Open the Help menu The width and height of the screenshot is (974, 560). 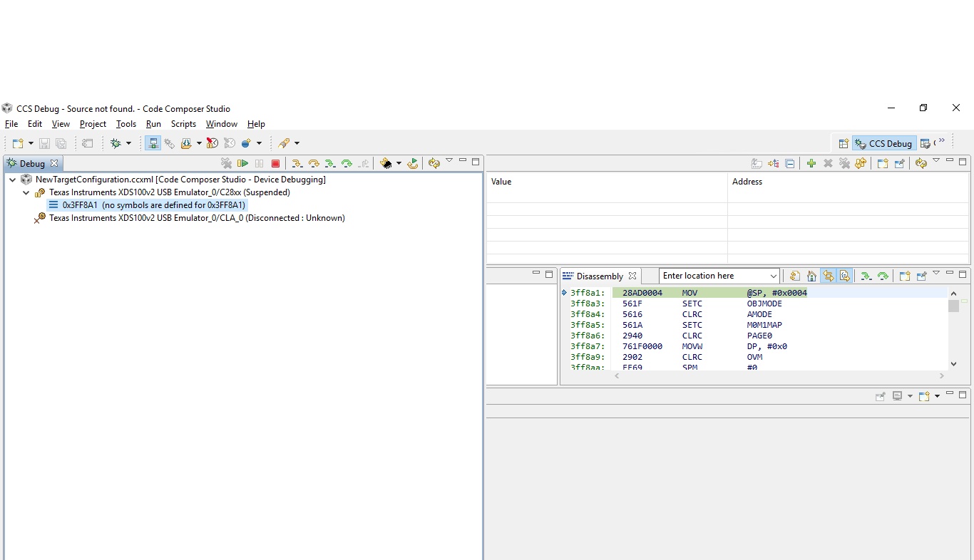tap(256, 124)
